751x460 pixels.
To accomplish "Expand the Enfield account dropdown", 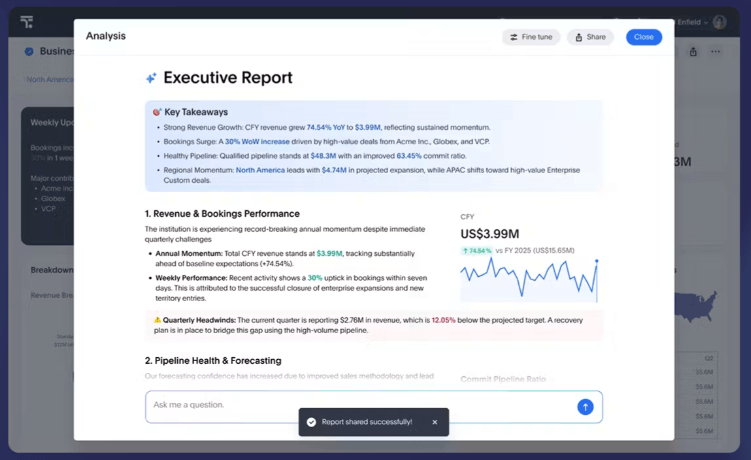I will [x=693, y=22].
